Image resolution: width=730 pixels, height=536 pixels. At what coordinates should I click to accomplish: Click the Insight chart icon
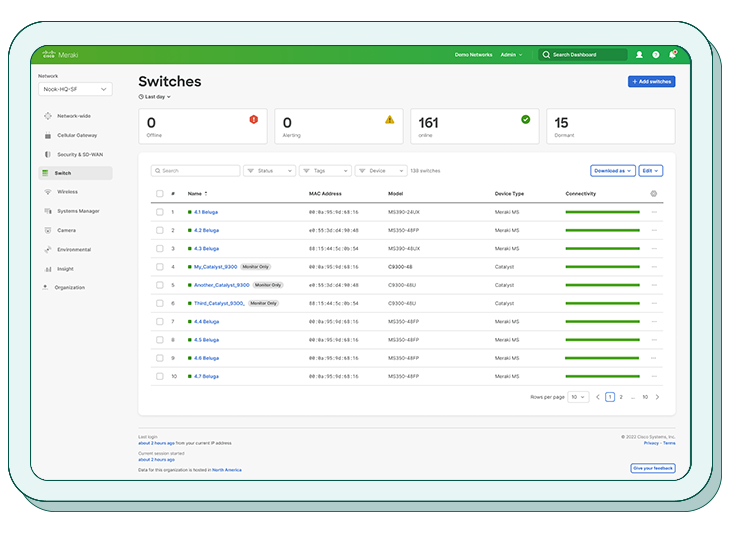coord(47,269)
